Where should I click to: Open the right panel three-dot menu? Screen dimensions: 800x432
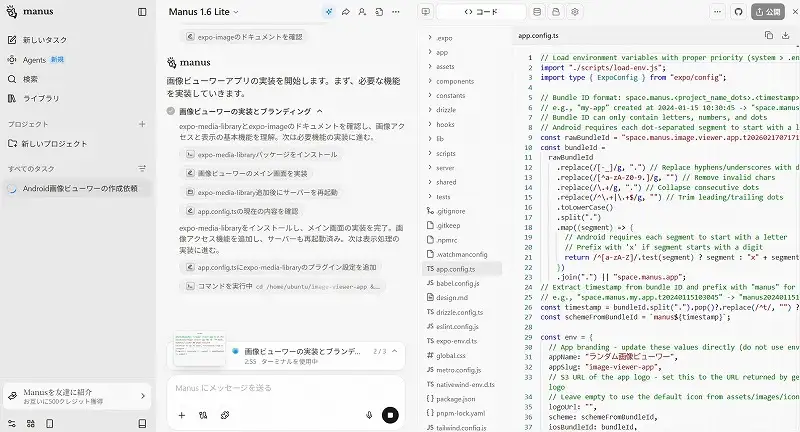coord(717,12)
